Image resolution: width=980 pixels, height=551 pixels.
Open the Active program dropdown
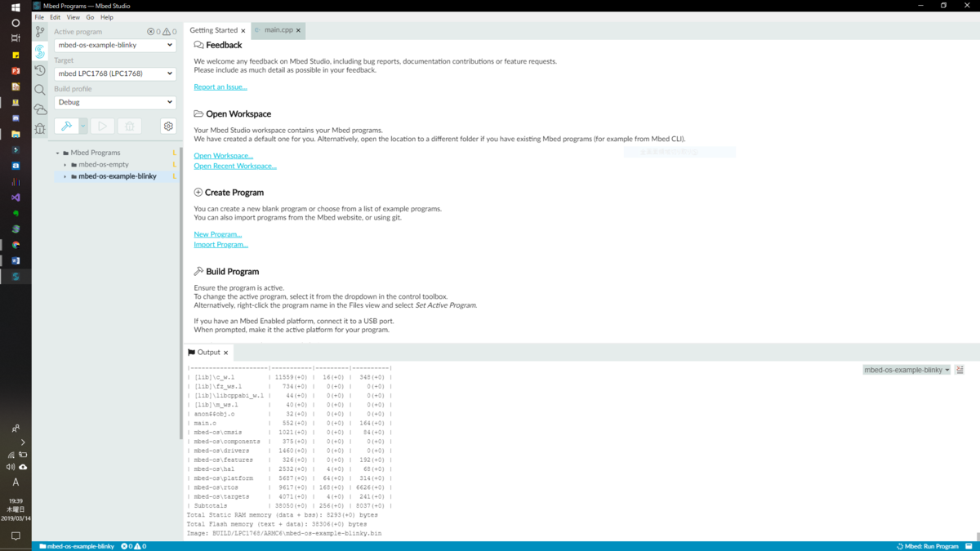click(115, 45)
